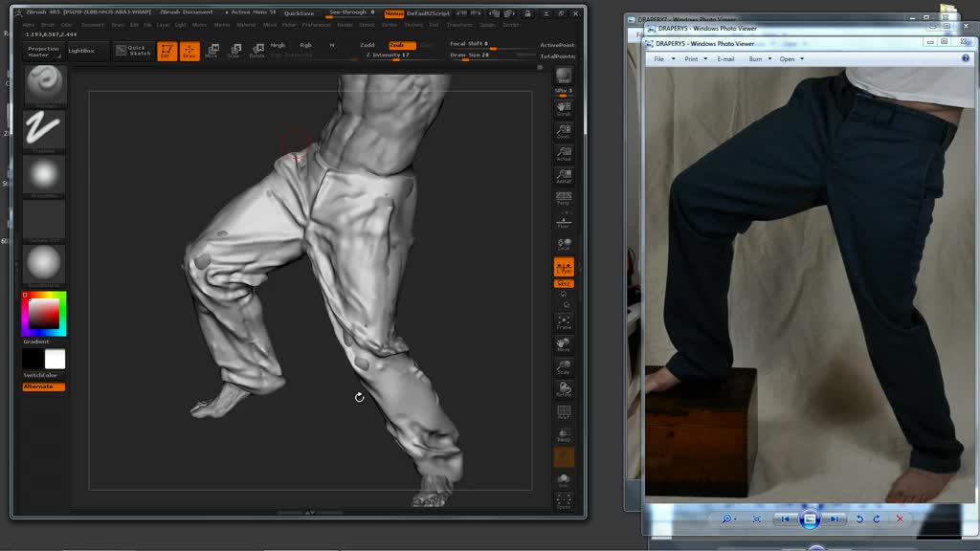Open the alpha selector thumbnail
This screenshot has height=551, width=980.
(x=44, y=175)
